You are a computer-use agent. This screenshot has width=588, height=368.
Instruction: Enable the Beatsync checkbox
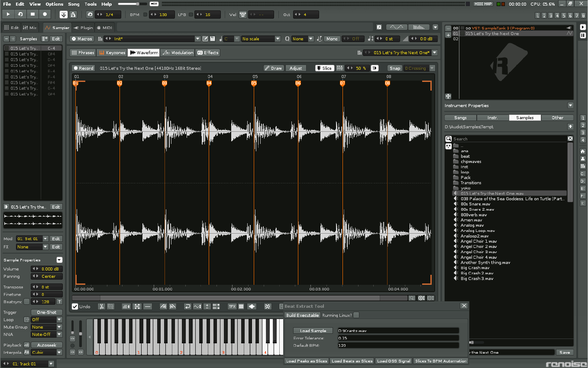[x=27, y=302]
